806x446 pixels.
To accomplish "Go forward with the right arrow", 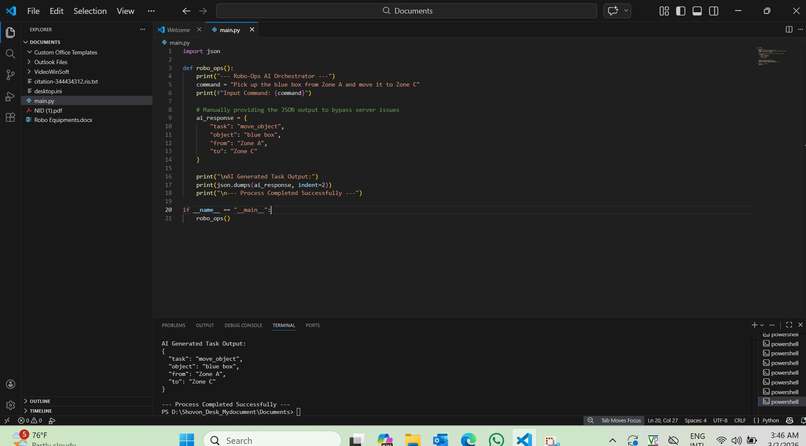I will pos(203,11).
